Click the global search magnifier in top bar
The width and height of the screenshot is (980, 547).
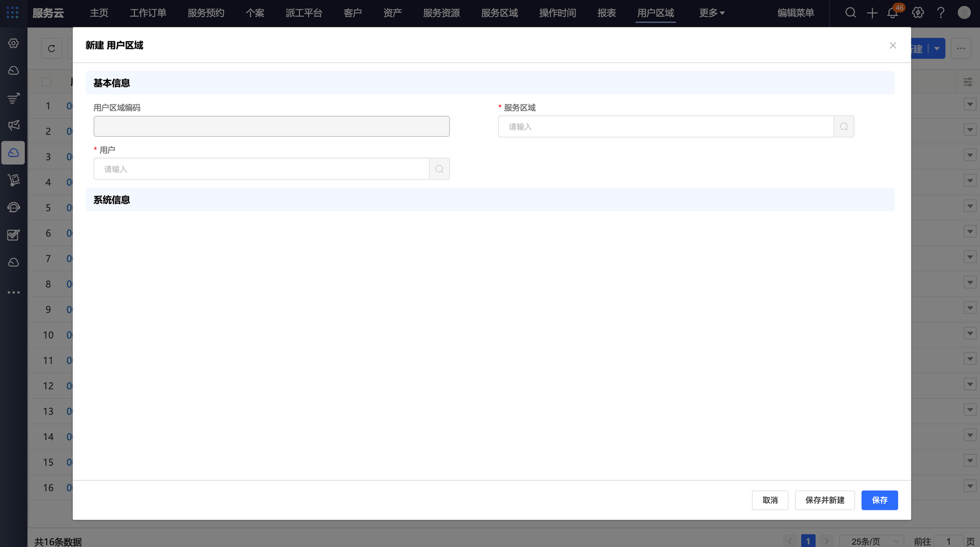[x=851, y=13]
